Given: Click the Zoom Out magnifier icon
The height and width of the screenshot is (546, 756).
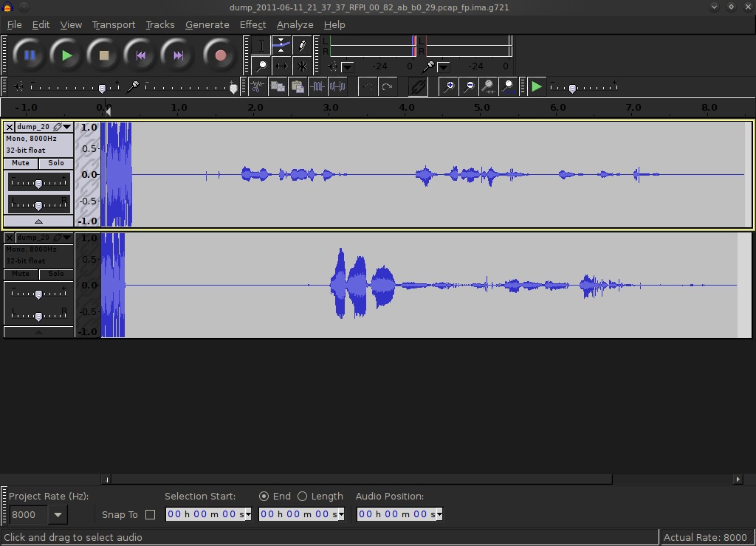Looking at the screenshot, I should pos(468,87).
